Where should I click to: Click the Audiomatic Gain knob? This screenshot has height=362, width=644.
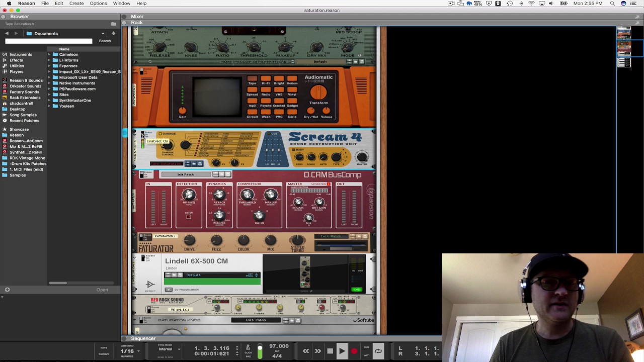pyautogui.click(x=182, y=111)
